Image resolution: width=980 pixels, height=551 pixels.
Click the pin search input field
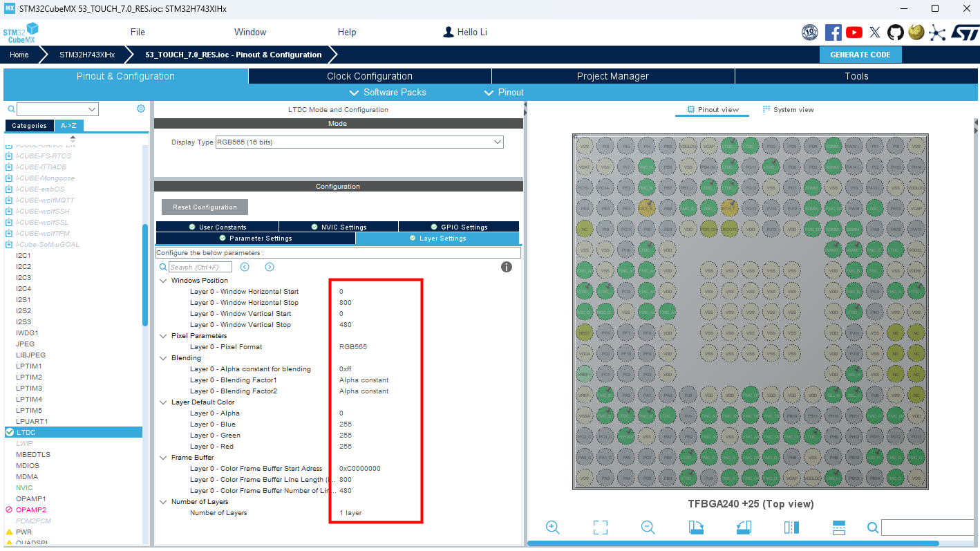coord(928,527)
